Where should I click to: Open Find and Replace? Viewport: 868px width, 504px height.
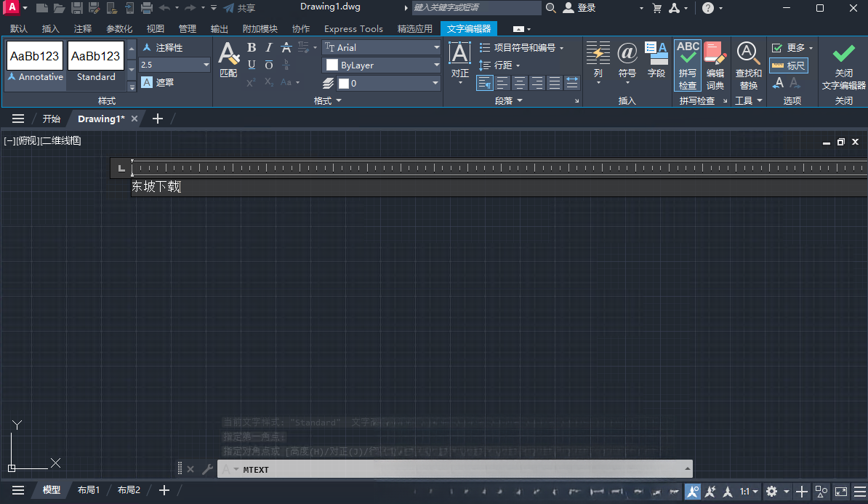[x=749, y=65]
